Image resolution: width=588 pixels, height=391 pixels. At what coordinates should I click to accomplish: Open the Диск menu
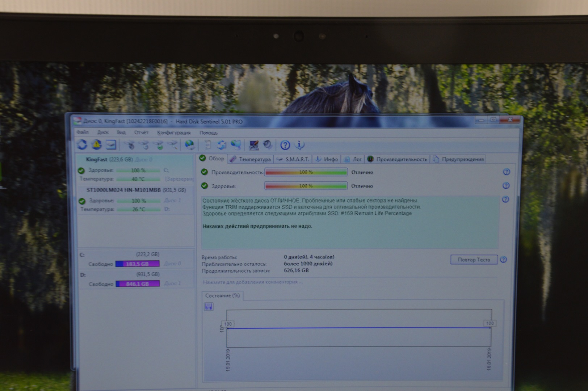pos(103,133)
